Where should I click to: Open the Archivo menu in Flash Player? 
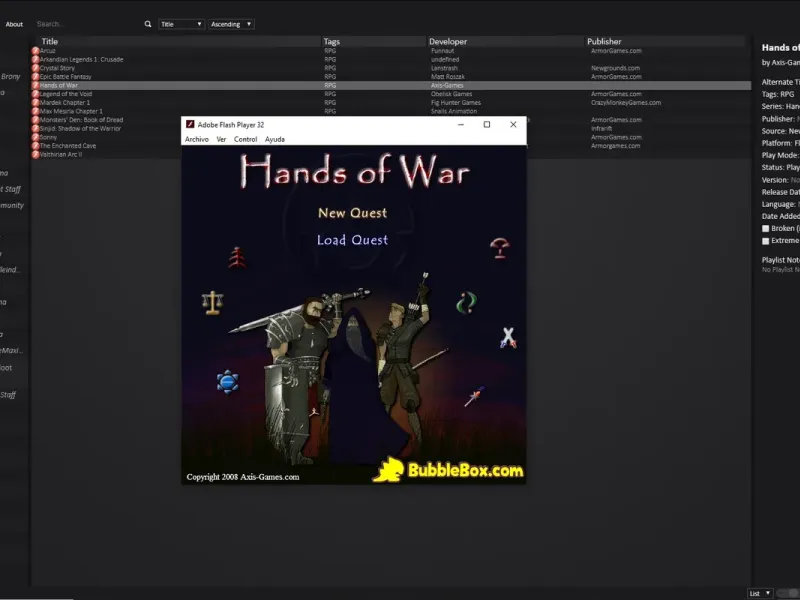click(197, 139)
